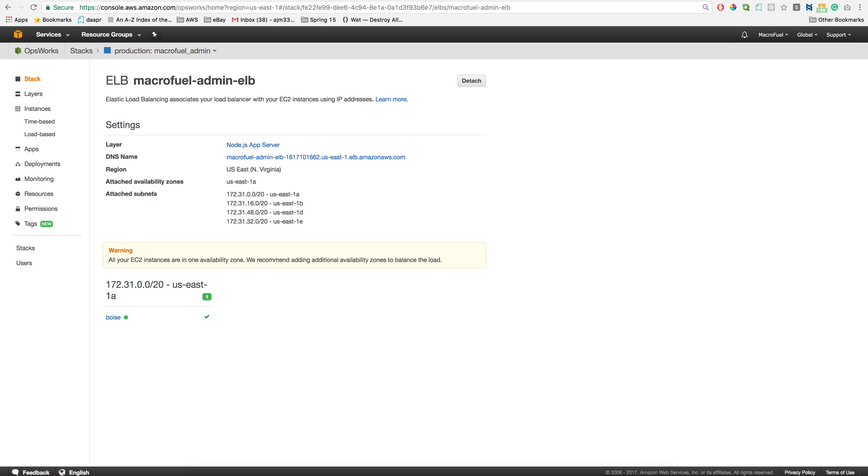
Task: Click the browser zoom magnifier icon
Action: click(705, 7)
